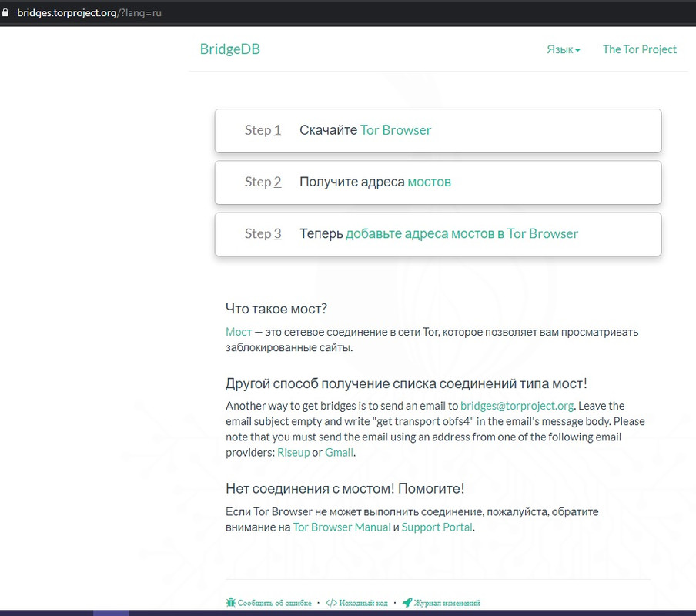
Task: Open the Мост definition link
Action: [x=239, y=332]
